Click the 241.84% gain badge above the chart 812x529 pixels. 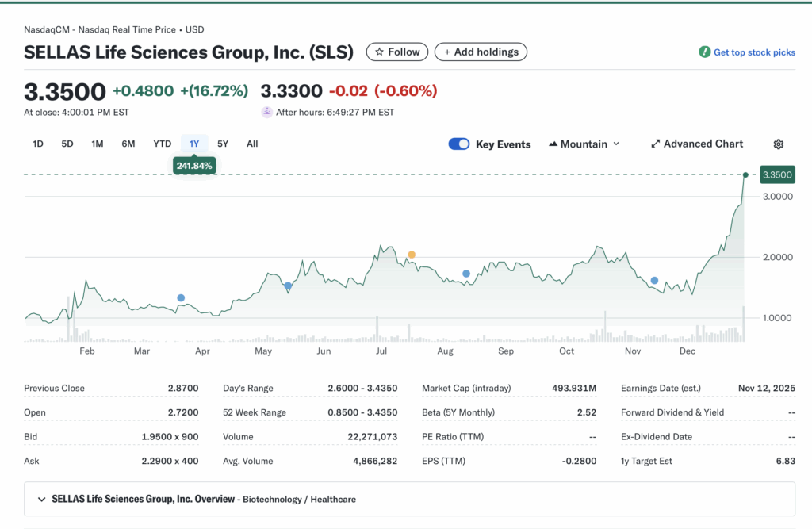click(194, 166)
